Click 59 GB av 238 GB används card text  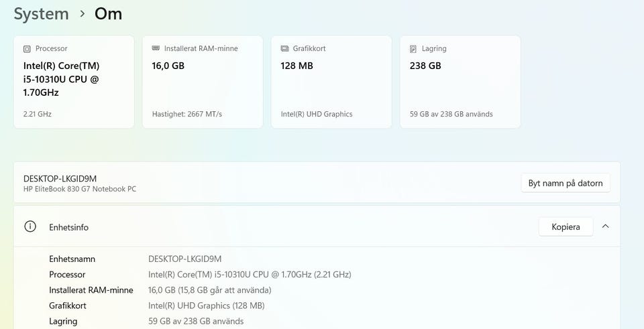pyautogui.click(x=451, y=114)
